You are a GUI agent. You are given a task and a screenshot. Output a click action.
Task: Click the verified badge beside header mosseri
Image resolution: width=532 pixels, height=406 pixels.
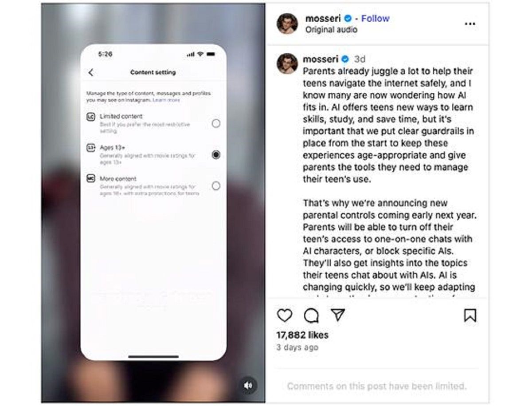point(348,19)
